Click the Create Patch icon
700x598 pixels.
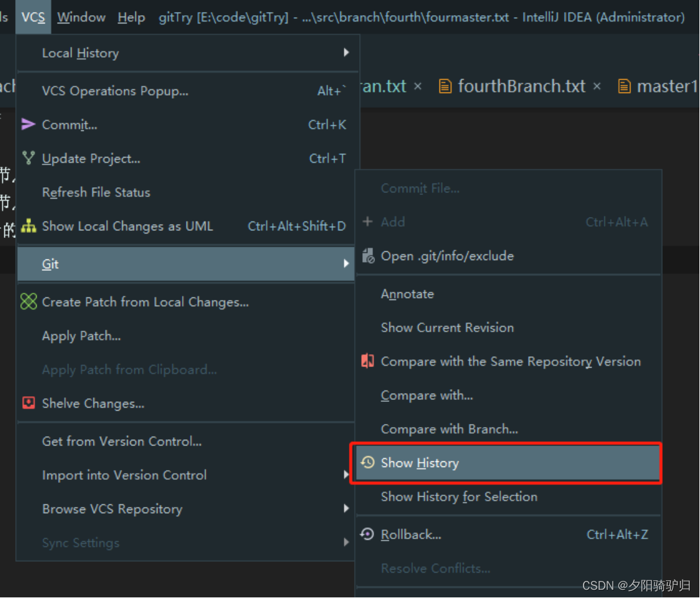[28, 302]
